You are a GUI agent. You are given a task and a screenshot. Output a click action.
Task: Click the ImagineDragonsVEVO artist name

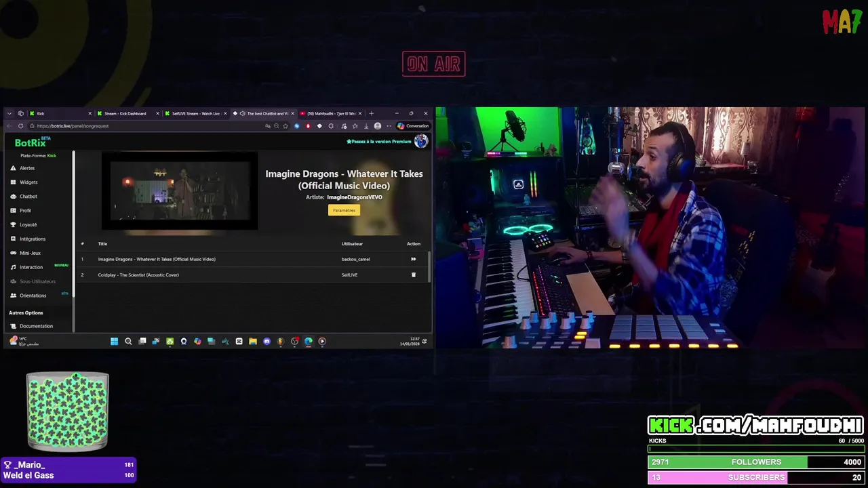[355, 197]
